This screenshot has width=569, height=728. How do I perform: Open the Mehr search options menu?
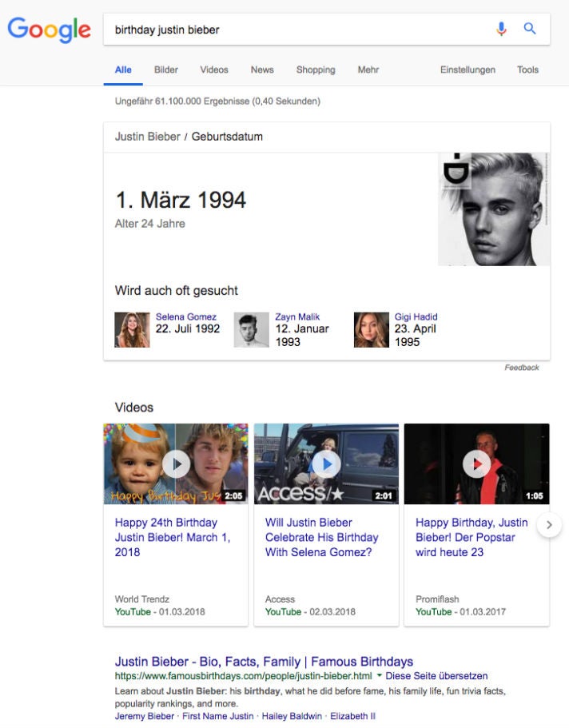coord(368,70)
